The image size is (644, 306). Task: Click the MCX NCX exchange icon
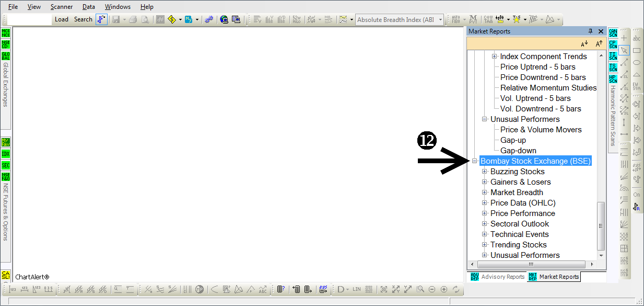click(x=6, y=33)
